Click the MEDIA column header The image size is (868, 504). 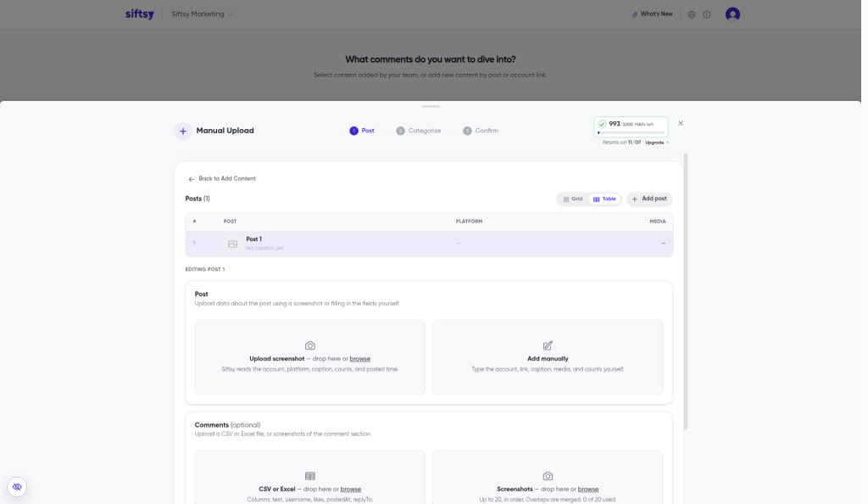click(658, 221)
